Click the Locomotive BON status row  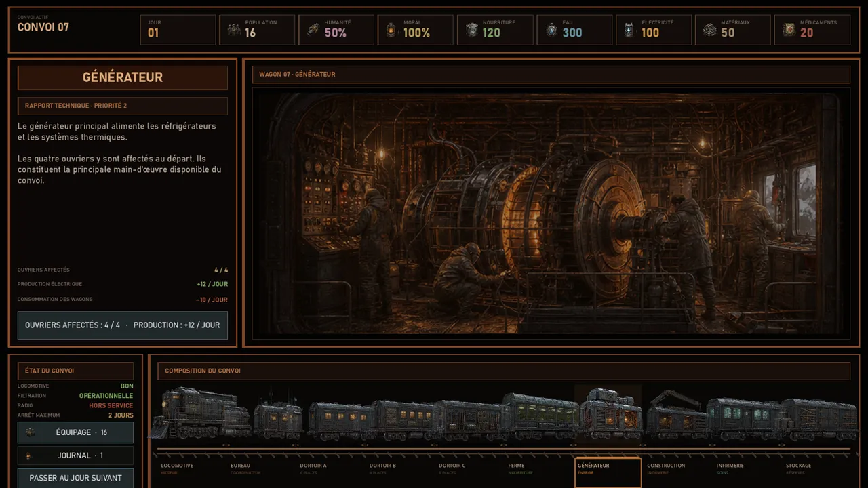coord(75,386)
